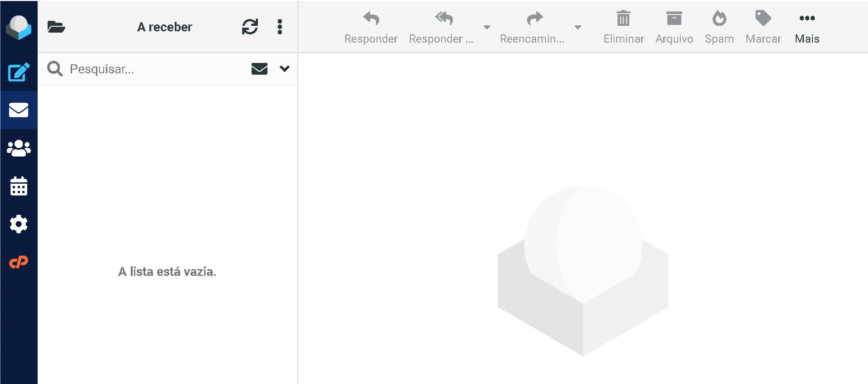
Task: Select the Mail envelope sidebar tab
Action: pyautogui.click(x=19, y=110)
